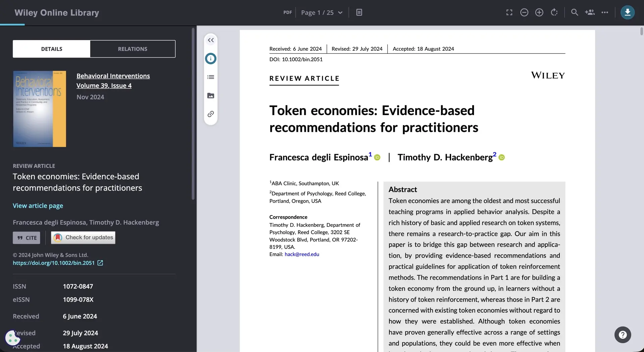Click the details panel scrollbar
Image resolution: width=644 pixels, height=352 pixels.
click(193, 114)
